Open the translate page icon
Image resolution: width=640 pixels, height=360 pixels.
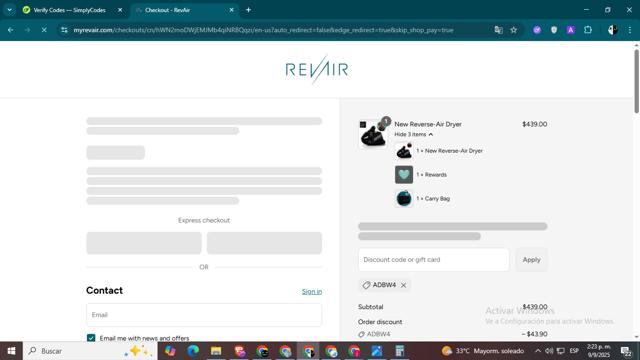(498, 30)
